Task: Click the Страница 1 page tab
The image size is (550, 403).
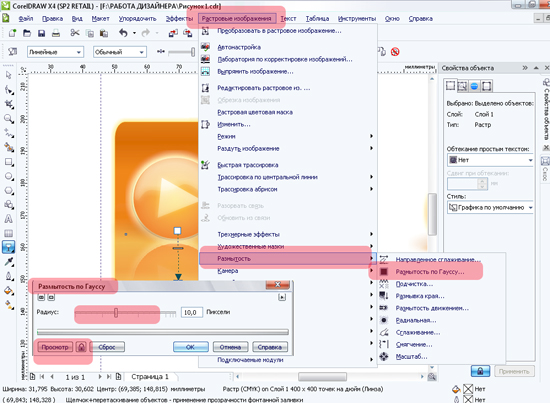Action: 150,377
